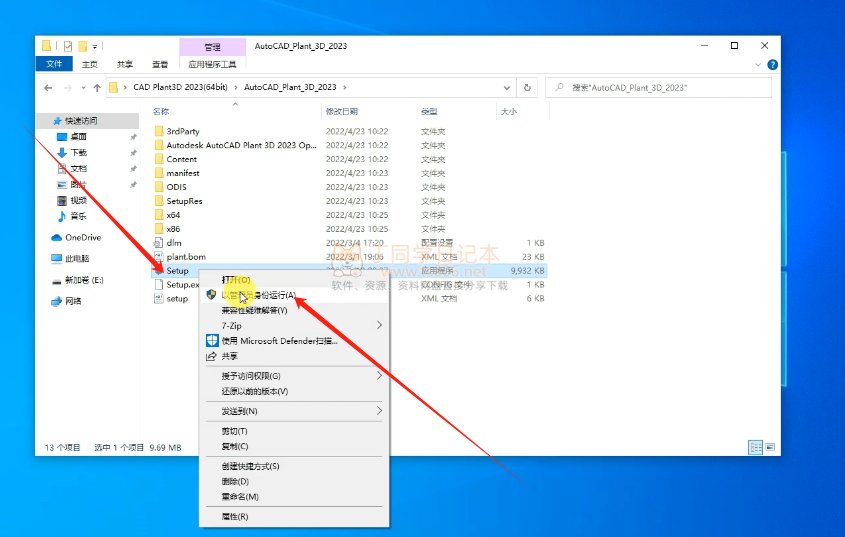Open the address bar history dropdown

click(507, 87)
